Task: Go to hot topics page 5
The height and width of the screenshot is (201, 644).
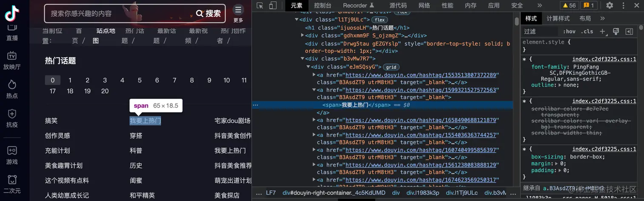Action: 139,80
